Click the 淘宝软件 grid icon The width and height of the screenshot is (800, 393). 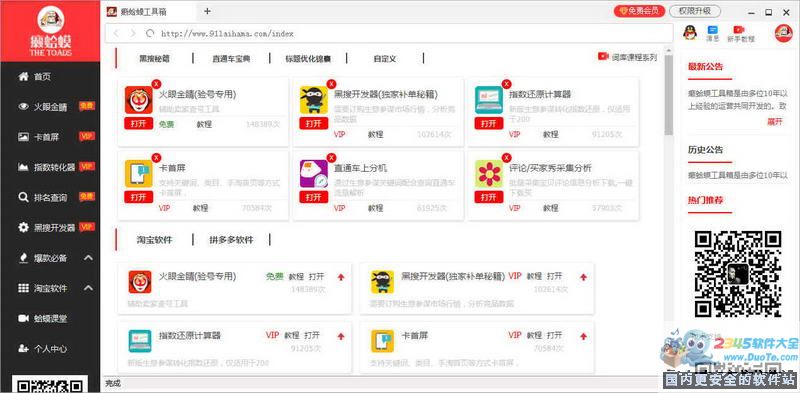tap(23, 288)
